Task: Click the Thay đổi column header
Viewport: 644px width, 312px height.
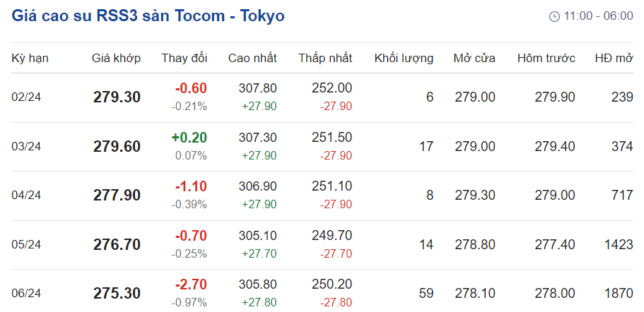Action: [184, 58]
